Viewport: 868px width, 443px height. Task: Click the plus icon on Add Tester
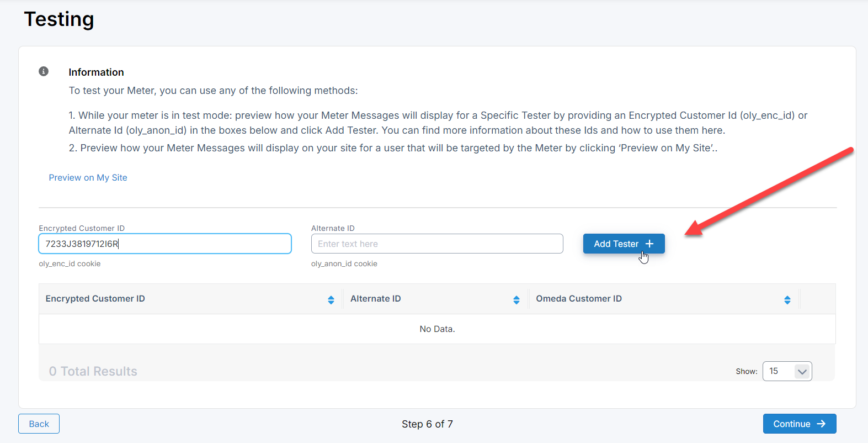pyautogui.click(x=649, y=244)
